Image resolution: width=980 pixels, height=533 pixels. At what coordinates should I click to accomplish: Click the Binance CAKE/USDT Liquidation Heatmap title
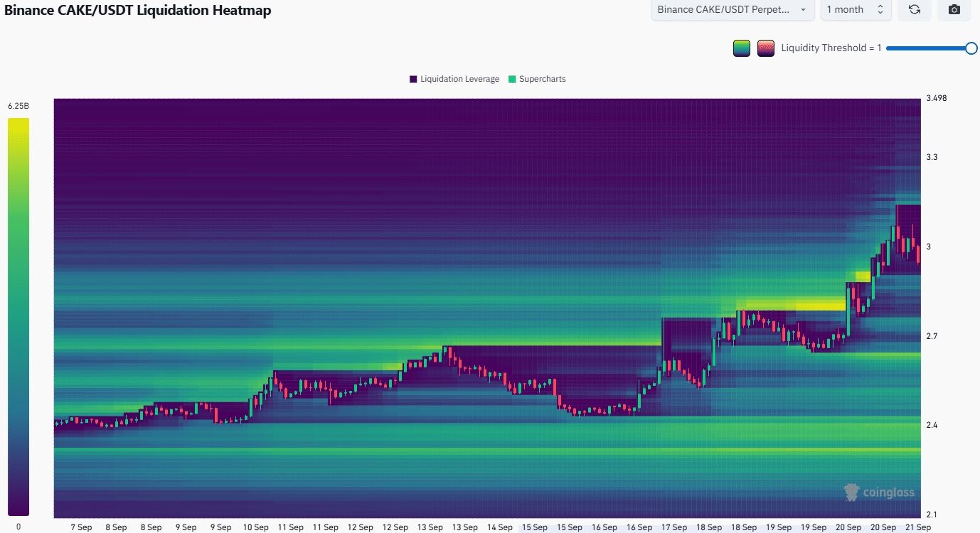138,10
